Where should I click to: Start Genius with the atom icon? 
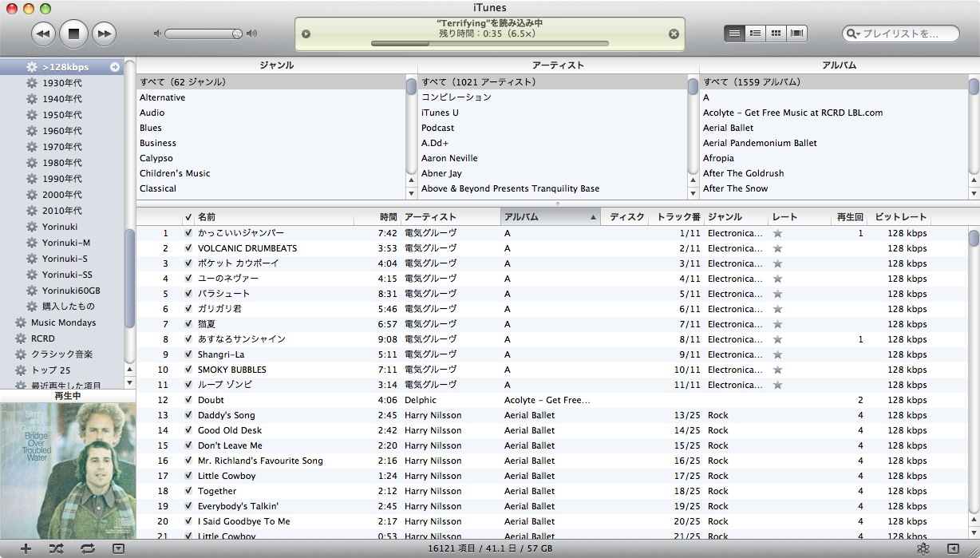tap(923, 548)
